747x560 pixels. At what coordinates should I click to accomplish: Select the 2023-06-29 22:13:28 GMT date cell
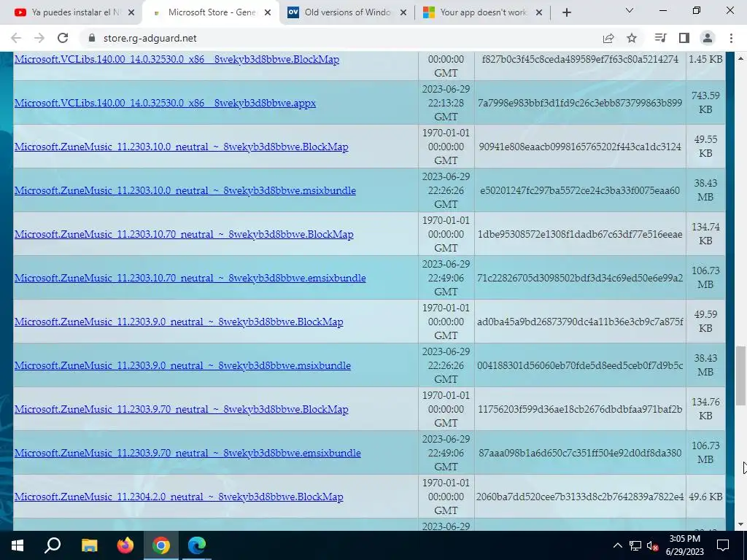point(446,103)
